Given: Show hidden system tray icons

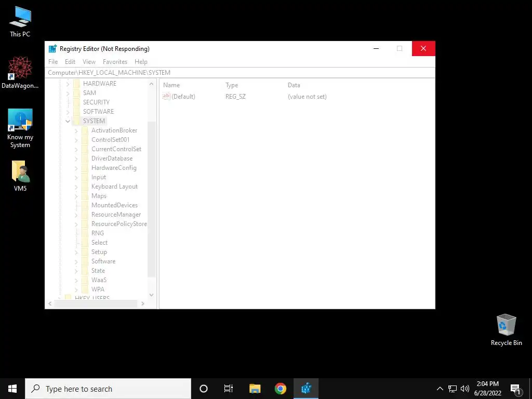Looking at the screenshot, I should point(440,389).
